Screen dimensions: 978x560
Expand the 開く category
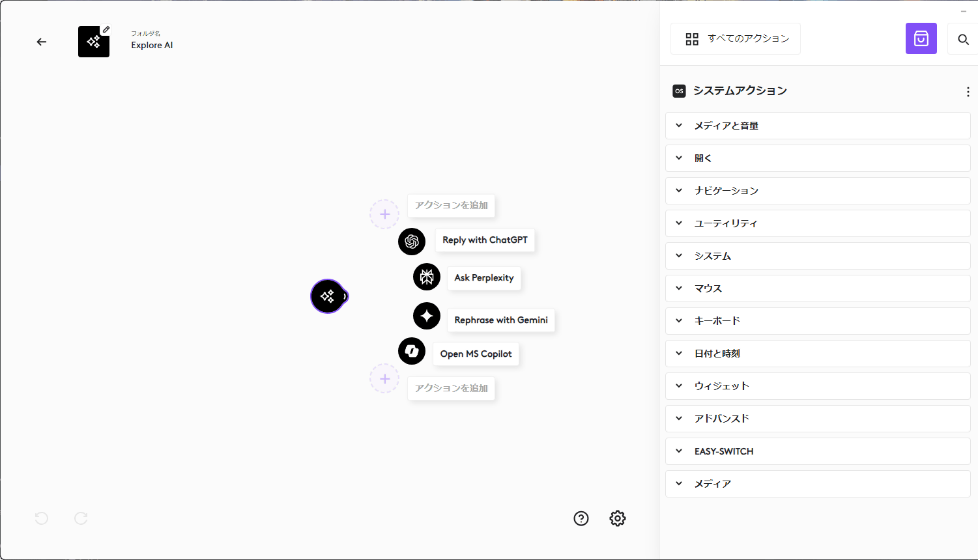[818, 158]
